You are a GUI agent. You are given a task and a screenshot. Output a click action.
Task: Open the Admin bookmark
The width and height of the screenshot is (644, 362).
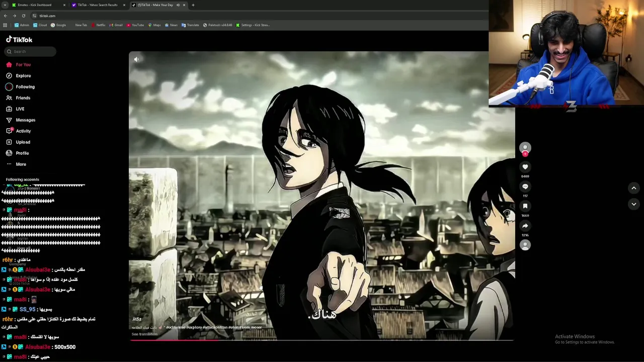[x=22, y=25]
